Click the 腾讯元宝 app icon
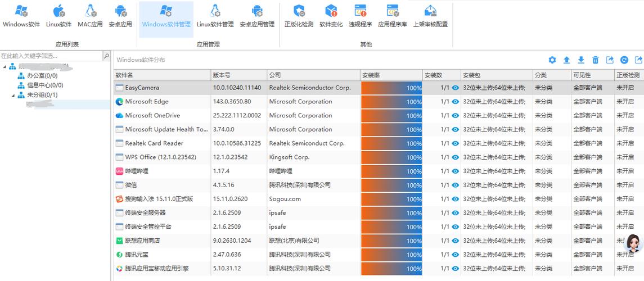The height and width of the screenshot is (281, 644). click(x=119, y=255)
